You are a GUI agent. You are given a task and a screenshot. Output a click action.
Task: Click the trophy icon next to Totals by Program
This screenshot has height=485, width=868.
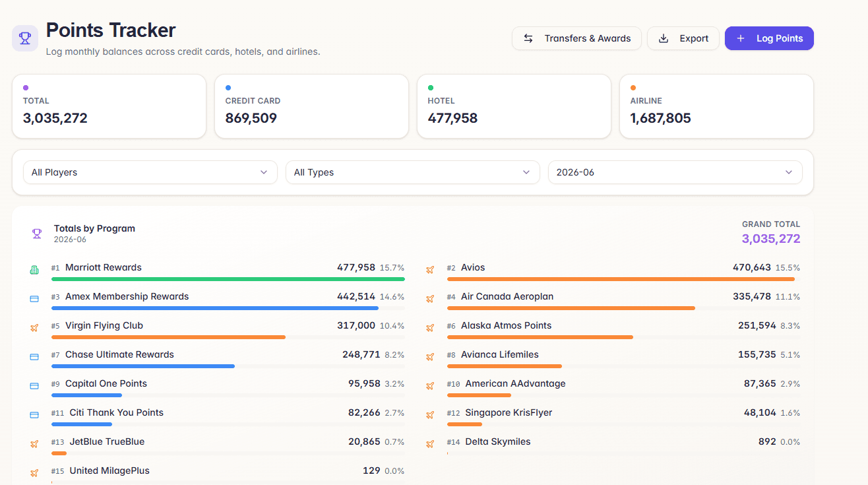pyautogui.click(x=37, y=234)
